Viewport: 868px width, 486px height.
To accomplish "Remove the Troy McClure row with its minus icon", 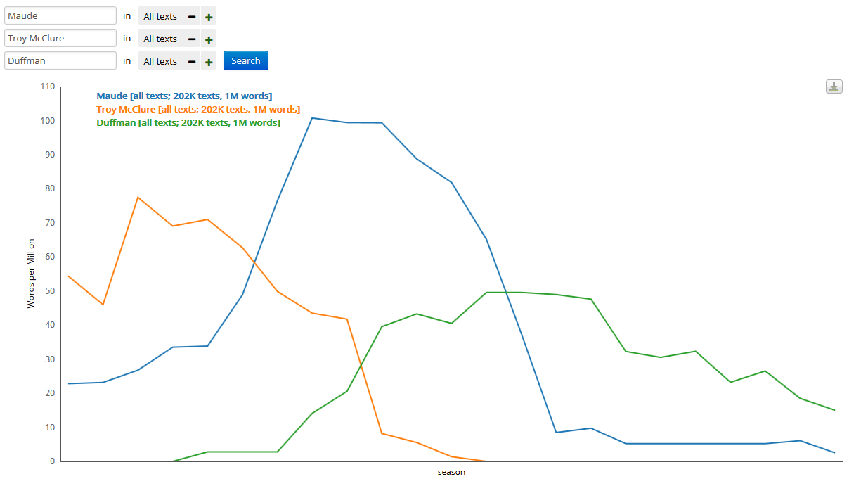I will [192, 39].
